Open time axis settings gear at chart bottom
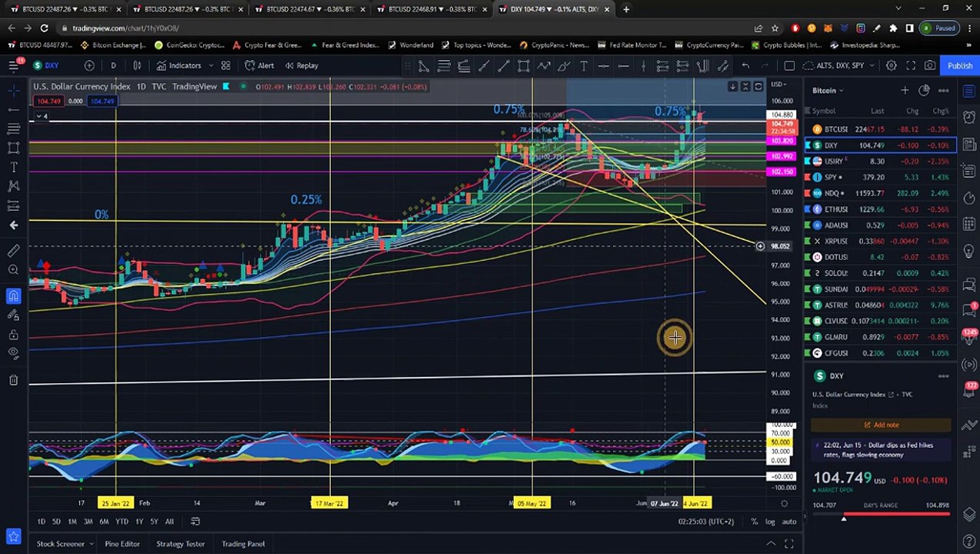The image size is (980, 554). (x=784, y=504)
